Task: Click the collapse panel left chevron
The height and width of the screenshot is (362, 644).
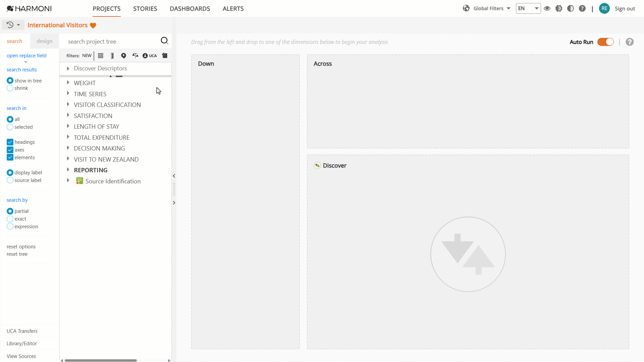Action: pos(174,176)
